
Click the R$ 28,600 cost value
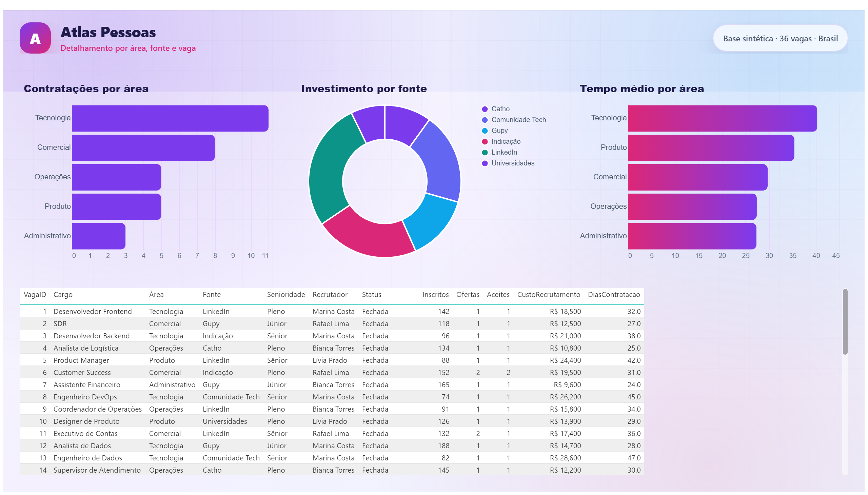coord(565,458)
